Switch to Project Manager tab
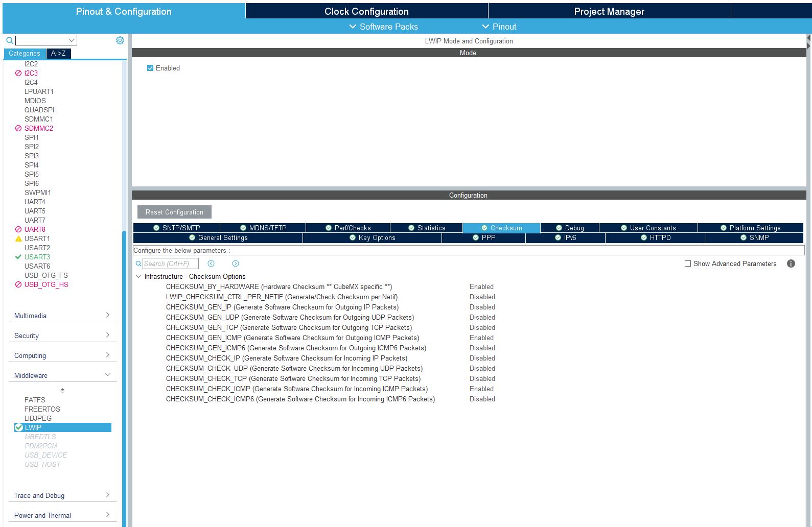 point(609,11)
